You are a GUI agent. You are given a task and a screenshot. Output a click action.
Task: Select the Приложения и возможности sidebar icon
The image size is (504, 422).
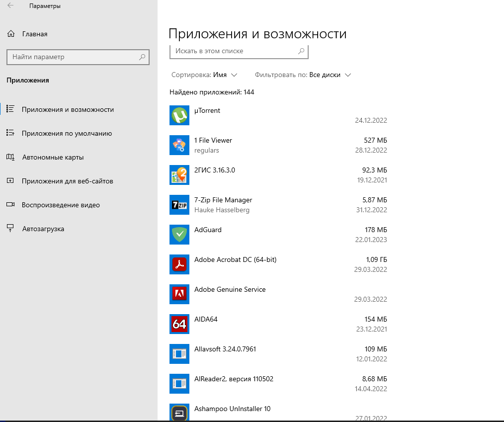[x=10, y=109]
